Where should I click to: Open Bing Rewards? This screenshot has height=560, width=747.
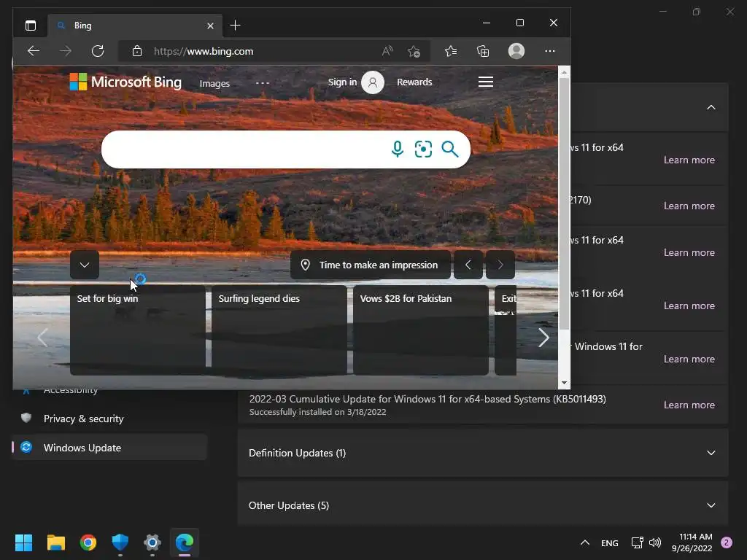(414, 82)
